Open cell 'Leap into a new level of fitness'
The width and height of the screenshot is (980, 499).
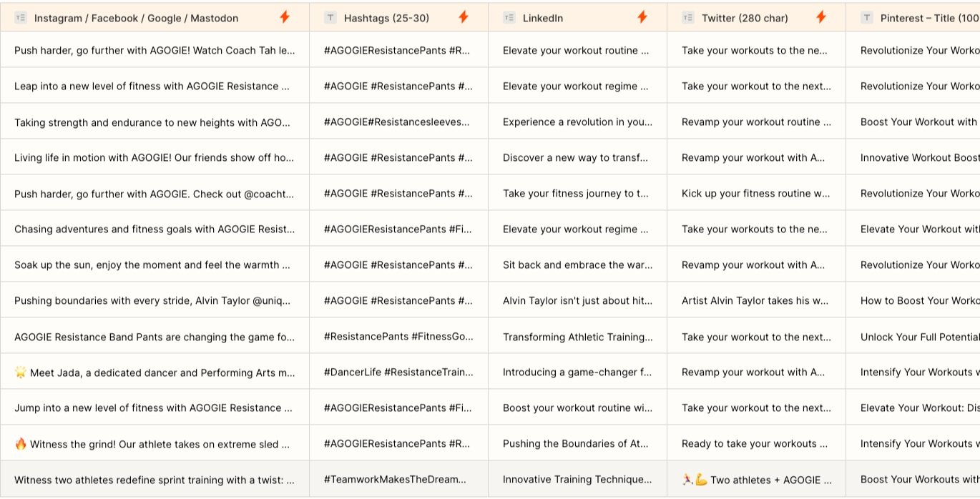(155, 86)
